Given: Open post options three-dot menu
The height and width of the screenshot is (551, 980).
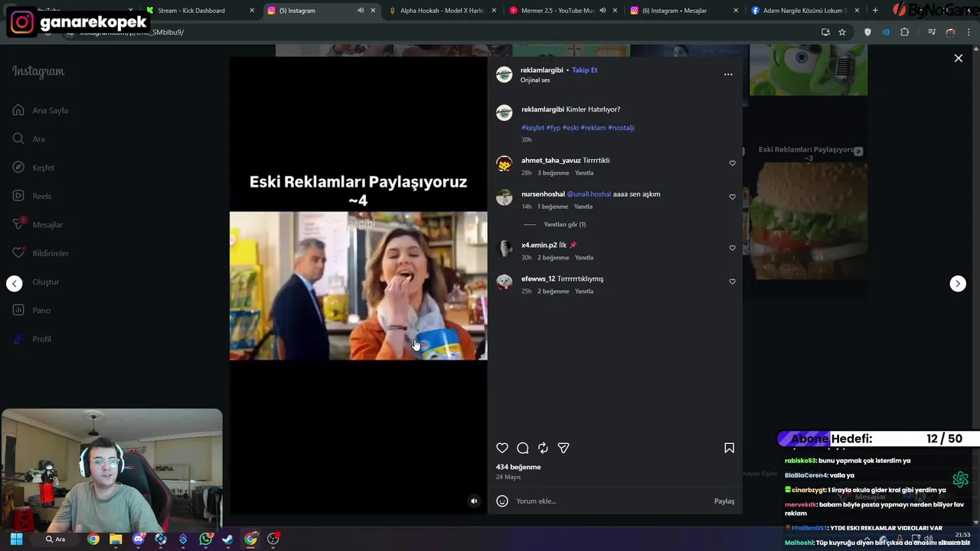Looking at the screenshot, I should pos(728,74).
